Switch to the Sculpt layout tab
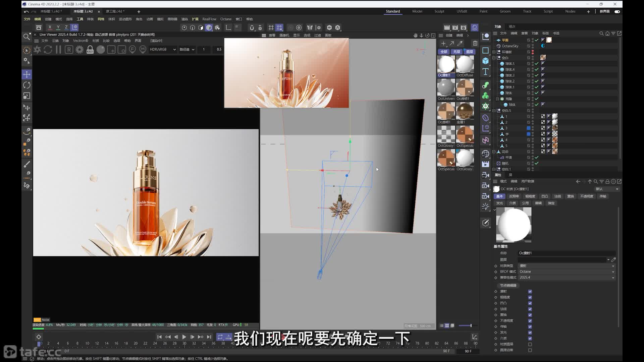Image resolution: width=644 pixels, height=362 pixels. pyautogui.click(x=439, y=11)
